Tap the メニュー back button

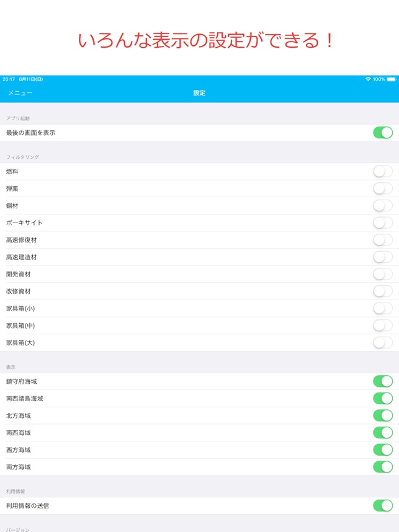[20, 93]
